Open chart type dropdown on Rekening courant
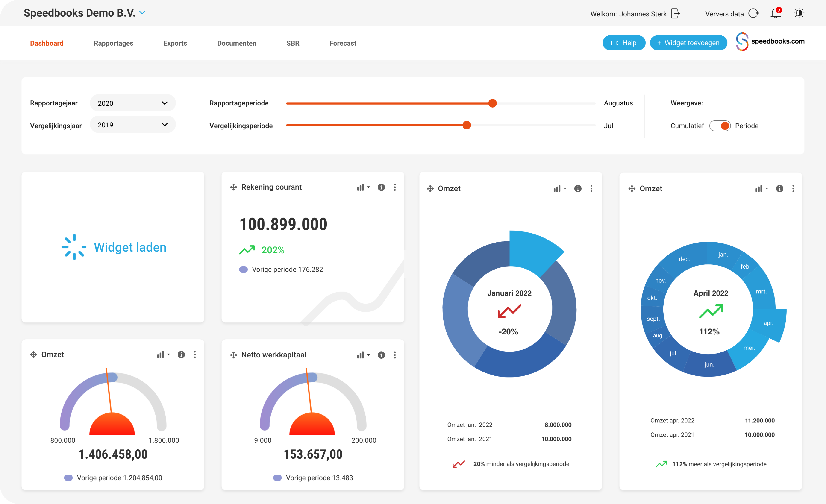The width and height of the screenshot is (826, 504). [363, 187]
